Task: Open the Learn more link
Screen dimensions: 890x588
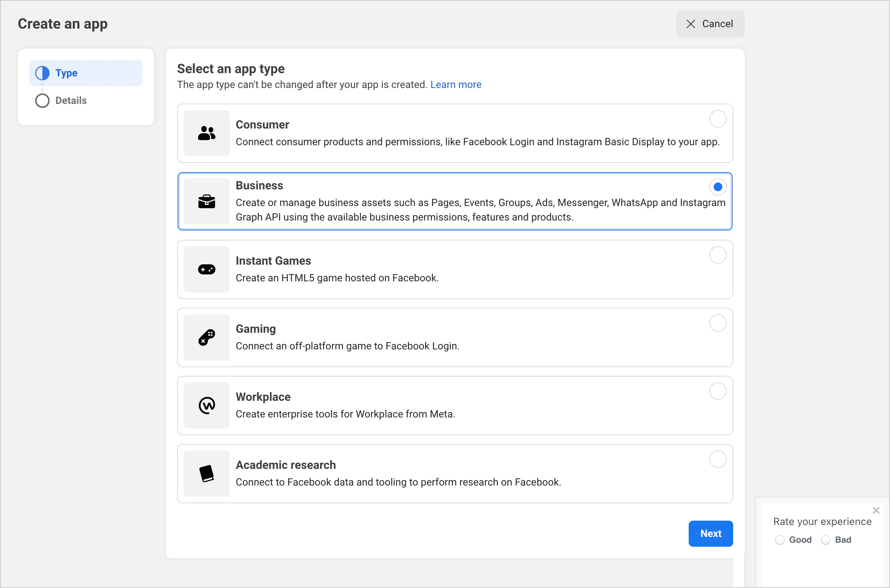Action: click(x=456, y=84)
